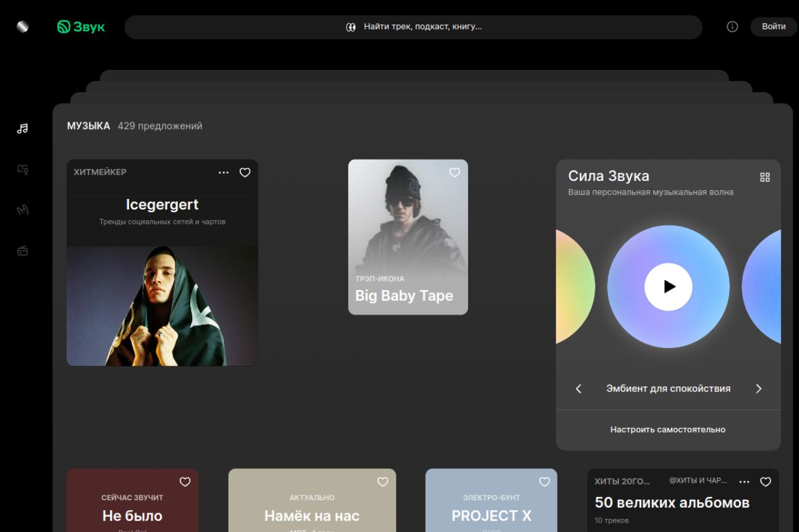
Task: Open the book-and-microphone sidebar section
Action: pyautogui.click(x=22, y=169)
